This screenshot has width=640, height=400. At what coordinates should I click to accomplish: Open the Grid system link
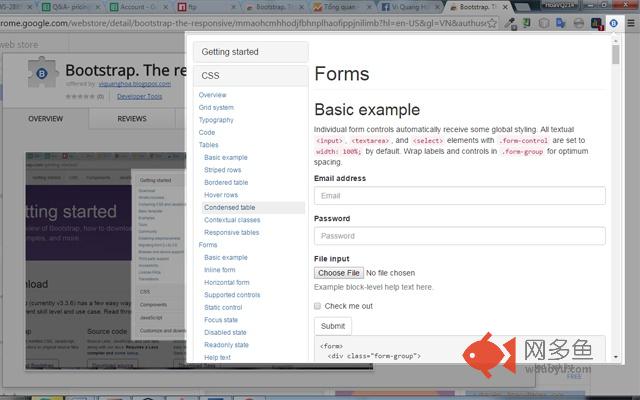coord(216,107)
